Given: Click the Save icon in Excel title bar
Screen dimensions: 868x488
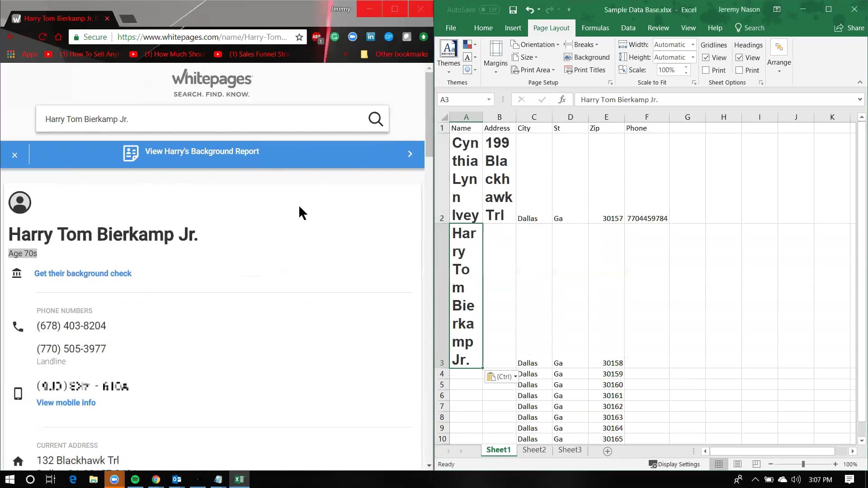Looking at the screenshot, I should [513, 9].
